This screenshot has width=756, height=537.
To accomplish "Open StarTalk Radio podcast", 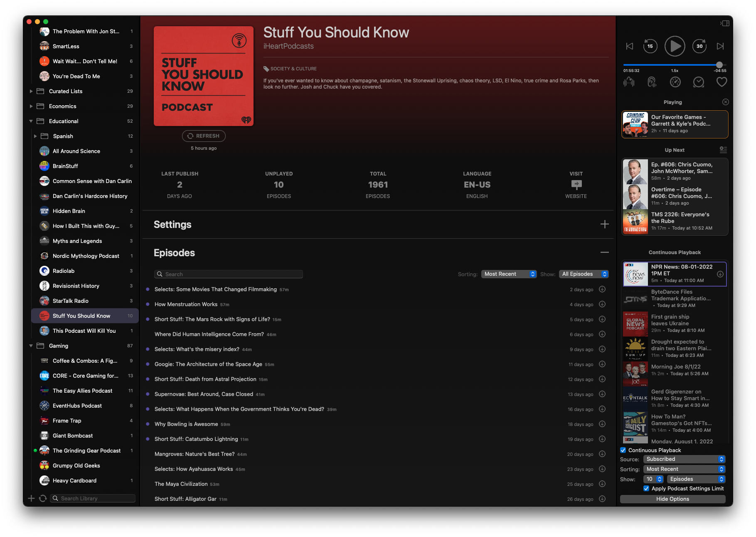I will pyautogui.click(x=86, y=301).
